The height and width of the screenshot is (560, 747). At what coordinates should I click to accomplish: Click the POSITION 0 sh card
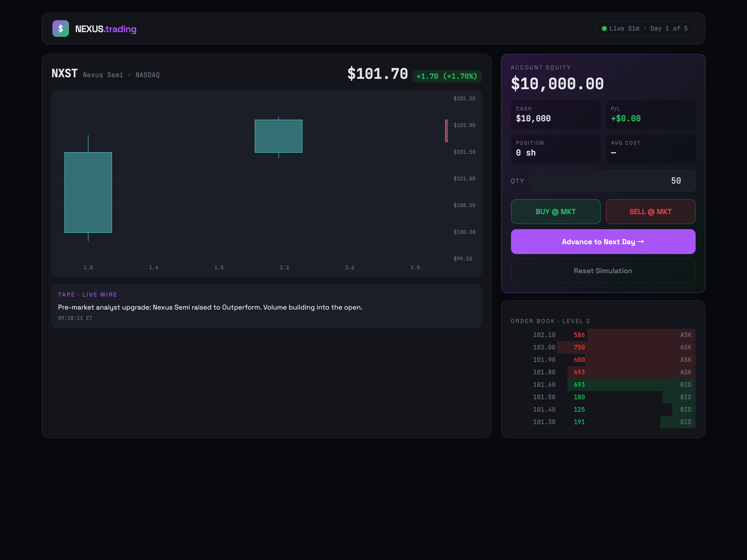pos(556,149)
